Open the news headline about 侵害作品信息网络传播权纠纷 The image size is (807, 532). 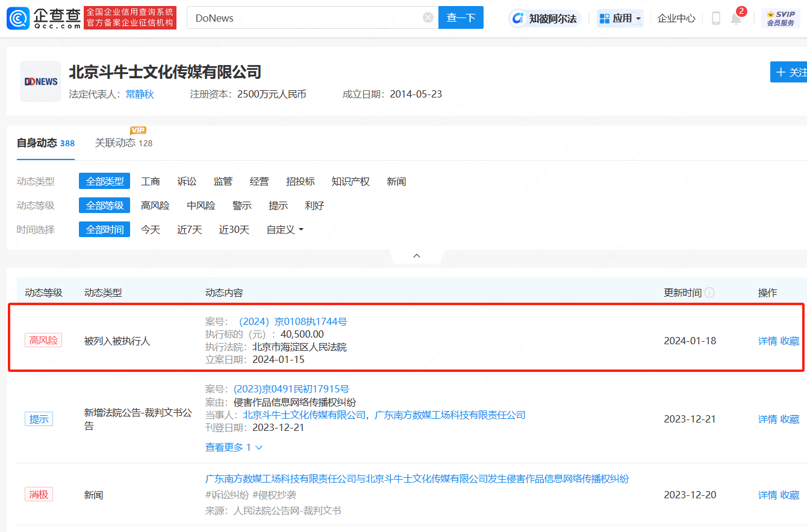[x=417, y=478]
